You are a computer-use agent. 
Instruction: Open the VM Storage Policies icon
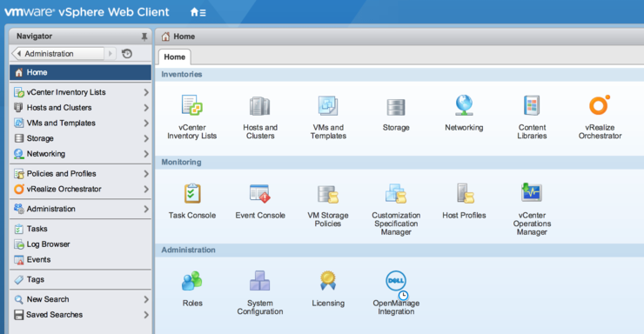coord(328,194)
